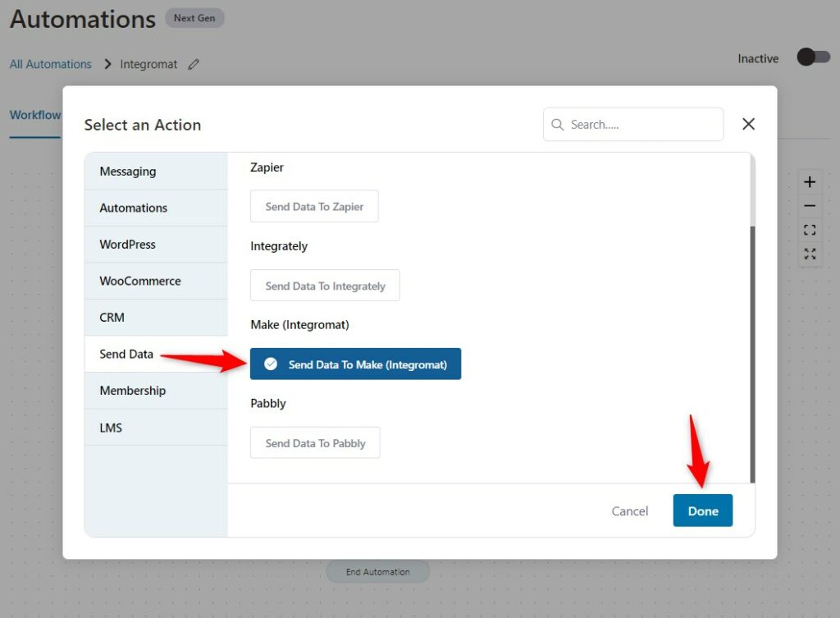840x618 pixels.
Task: Switch to the Workflow tab
Action: (34, 115)
